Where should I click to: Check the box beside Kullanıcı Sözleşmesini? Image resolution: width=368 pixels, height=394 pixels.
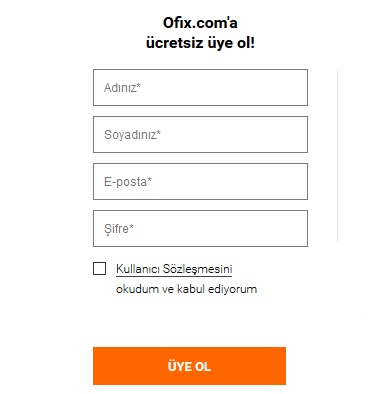[99, 269]
